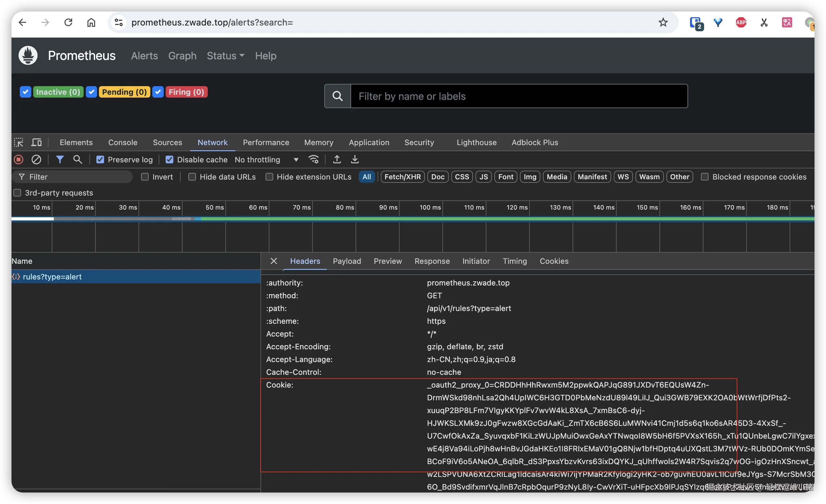Click the Graph link in Prometheus navbar

pos(182,56)
